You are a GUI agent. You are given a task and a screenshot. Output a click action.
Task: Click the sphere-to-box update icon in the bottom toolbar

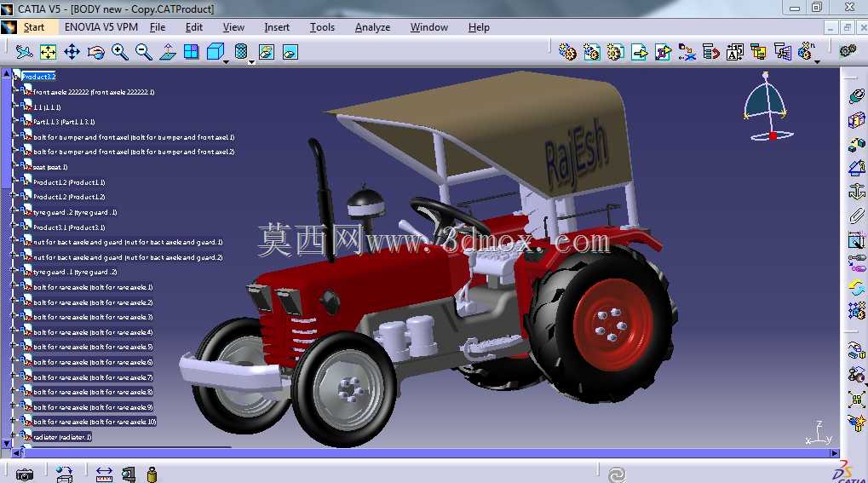click(64, 474)
